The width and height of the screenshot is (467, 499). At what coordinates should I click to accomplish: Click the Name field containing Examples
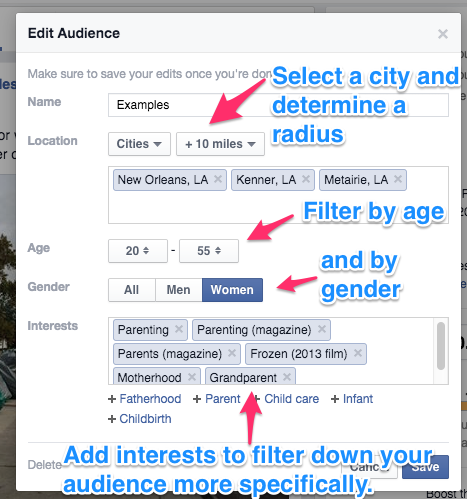278,105
